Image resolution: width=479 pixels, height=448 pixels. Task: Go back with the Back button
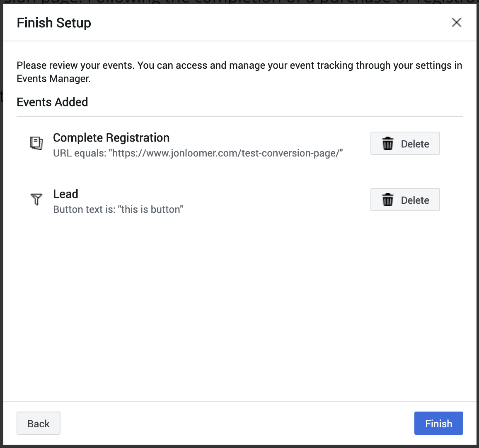(x=39, y=423)
